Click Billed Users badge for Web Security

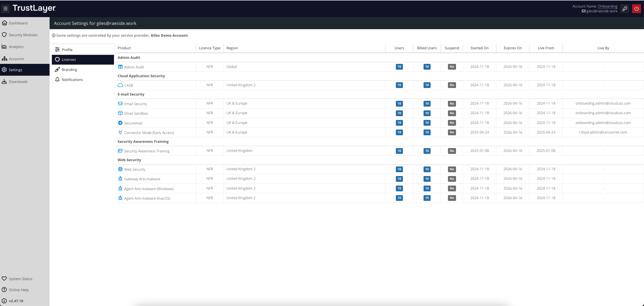coord(427,169)
